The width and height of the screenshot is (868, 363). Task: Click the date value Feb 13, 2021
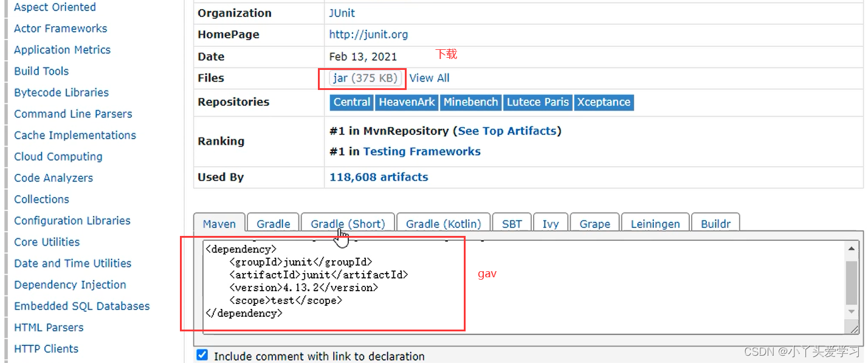point(363,57)
